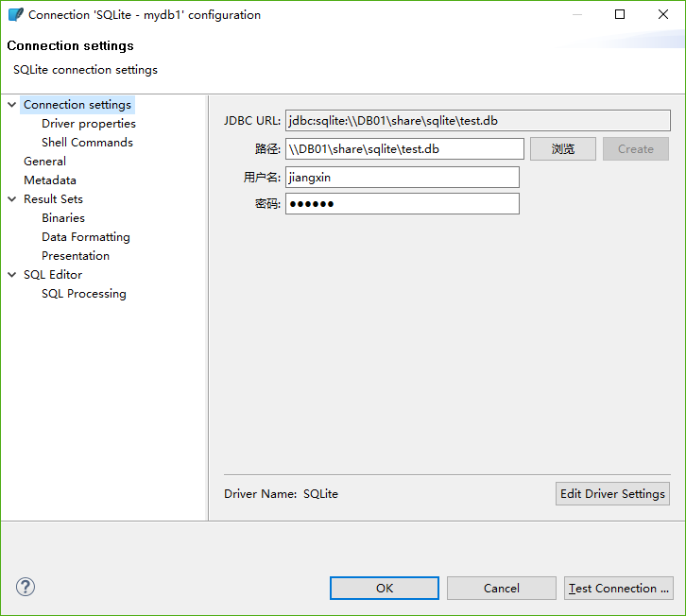
Task: Click the JDBC URL field
Action: pyautogui.click(x=478, y=120)
